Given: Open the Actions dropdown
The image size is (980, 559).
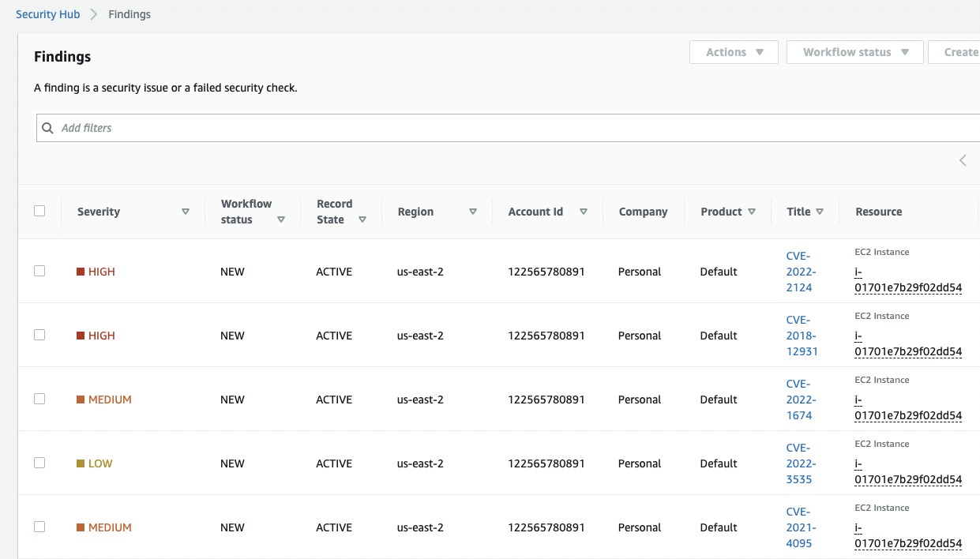Looking at the screenshot, I should point(734,52).
